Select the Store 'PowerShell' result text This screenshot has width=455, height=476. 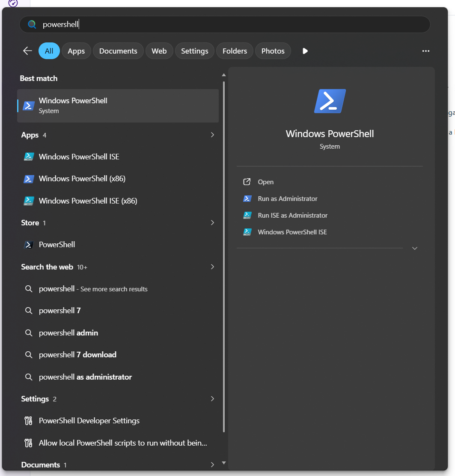(57, 245)
